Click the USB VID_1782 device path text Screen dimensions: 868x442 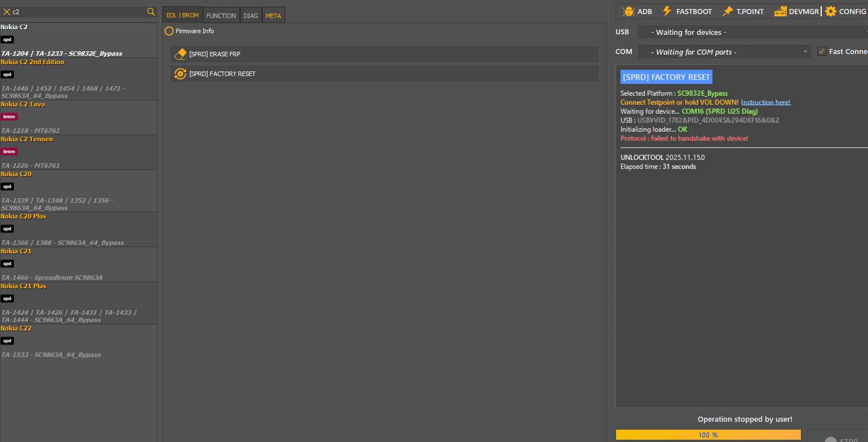pos(708,120)
